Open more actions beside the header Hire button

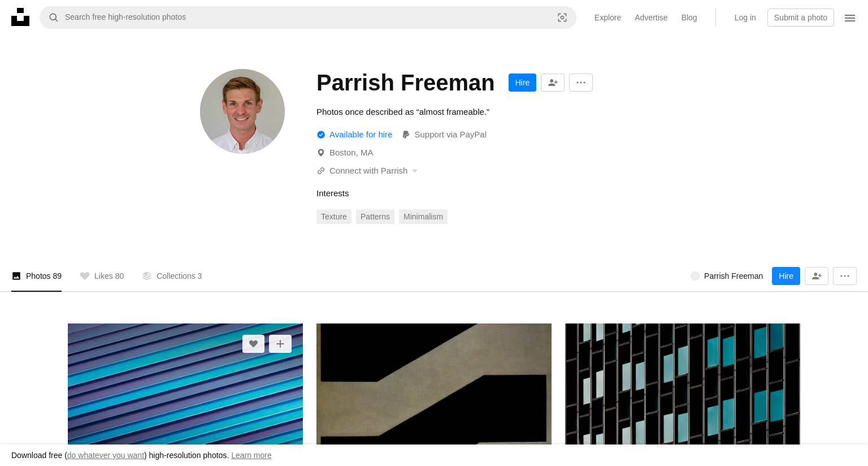pyautogui.click(x=581, y=83)
